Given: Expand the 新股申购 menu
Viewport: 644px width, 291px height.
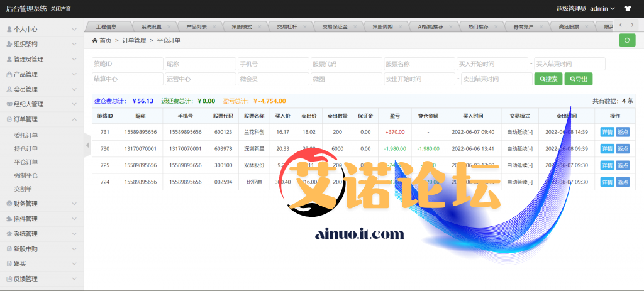Looking at the screenshot, I should click(42, 249).
